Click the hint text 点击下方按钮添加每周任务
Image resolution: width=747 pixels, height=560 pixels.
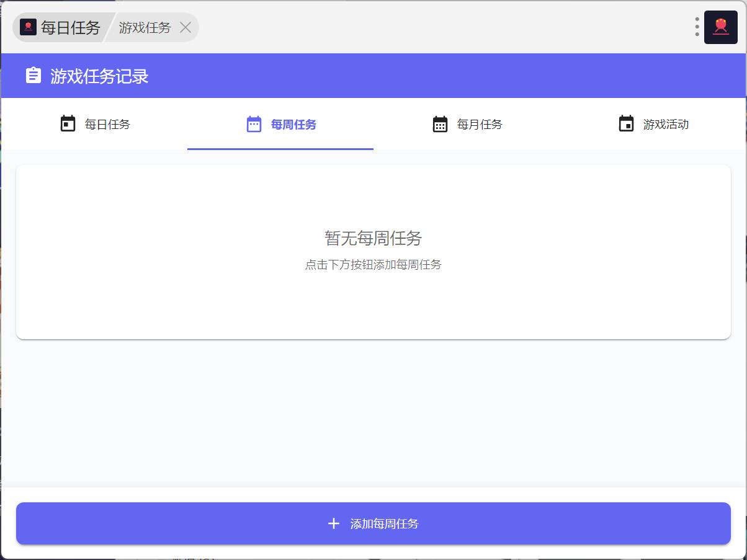[373, 265]
